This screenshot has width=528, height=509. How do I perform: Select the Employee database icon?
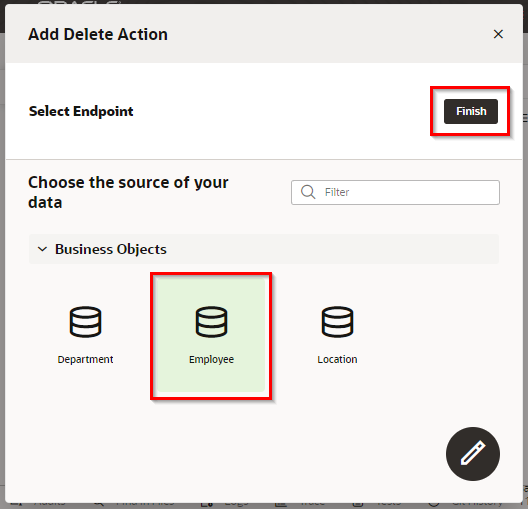pyautogui.click(x=211, y=322)
